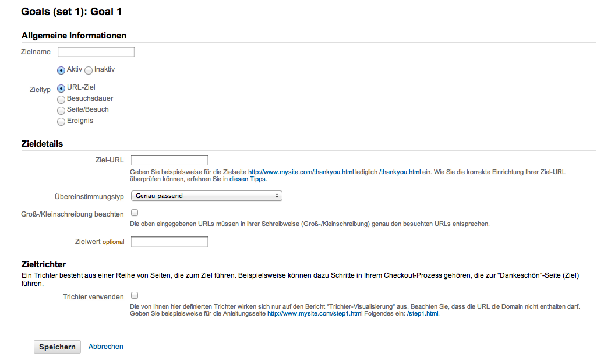Choose URL-Ziel as goal type
Screen dimensions: 611x364
[x=61, y=88]
